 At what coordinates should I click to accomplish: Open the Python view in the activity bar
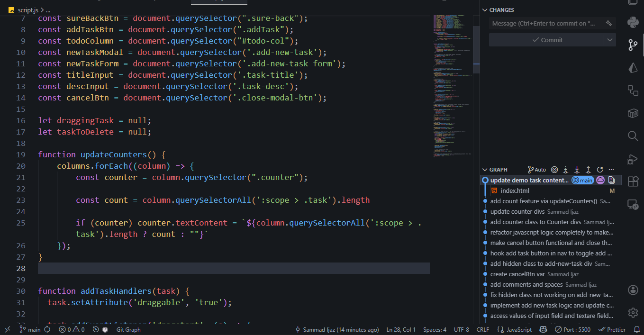pos(633,22)
